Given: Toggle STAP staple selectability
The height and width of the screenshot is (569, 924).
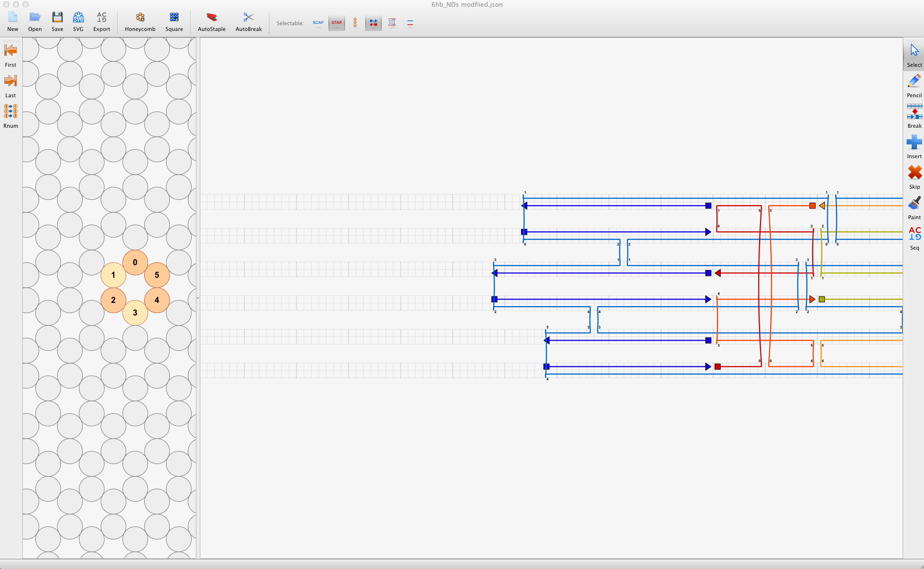Looking at the screenshot, I should pos(337,23).
